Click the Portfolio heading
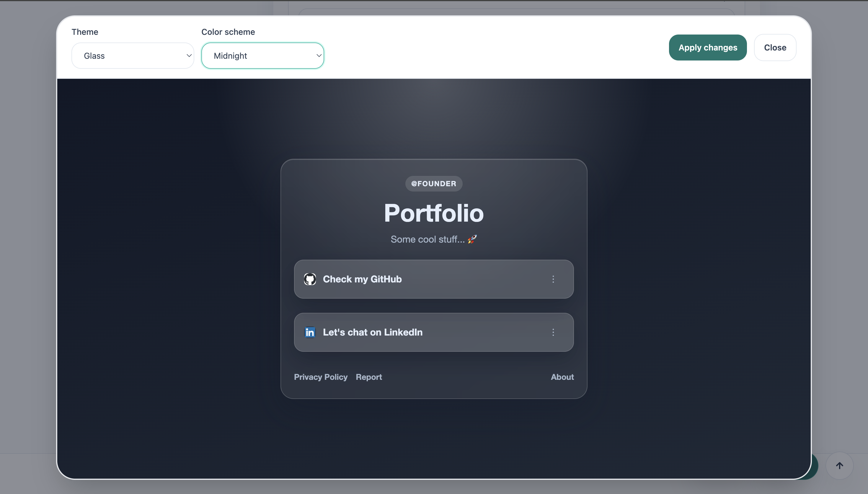Screen dimensions: 868x494 coord(433,213)
